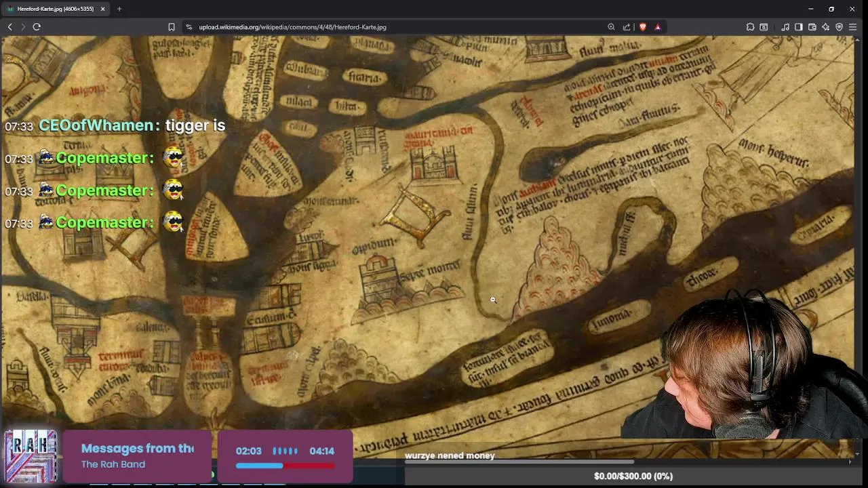Open the Brave VPN shield icon
Screen dimensions: 868x488
839,27
